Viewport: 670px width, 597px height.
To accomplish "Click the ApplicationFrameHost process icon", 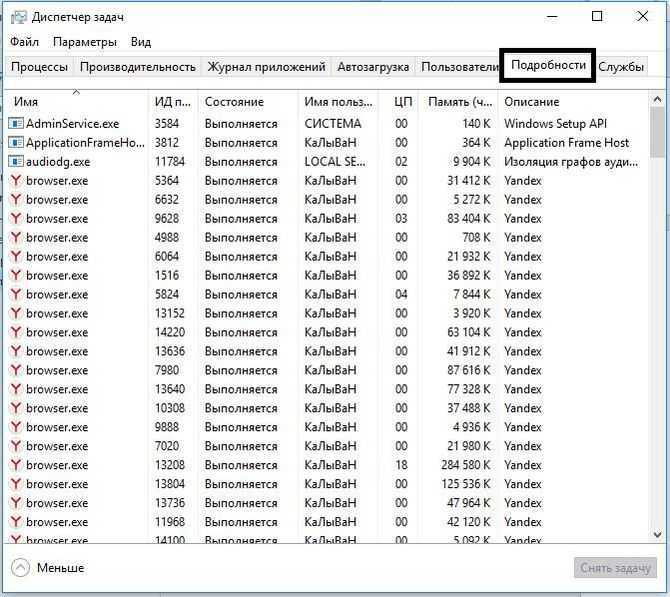I will pyautogui.click(x=16, y=142).
